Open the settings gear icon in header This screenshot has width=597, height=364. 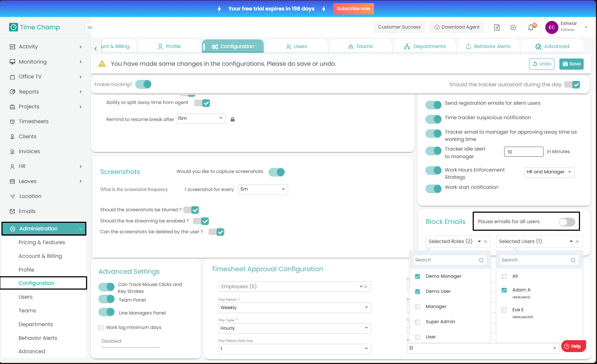point(513,27)
